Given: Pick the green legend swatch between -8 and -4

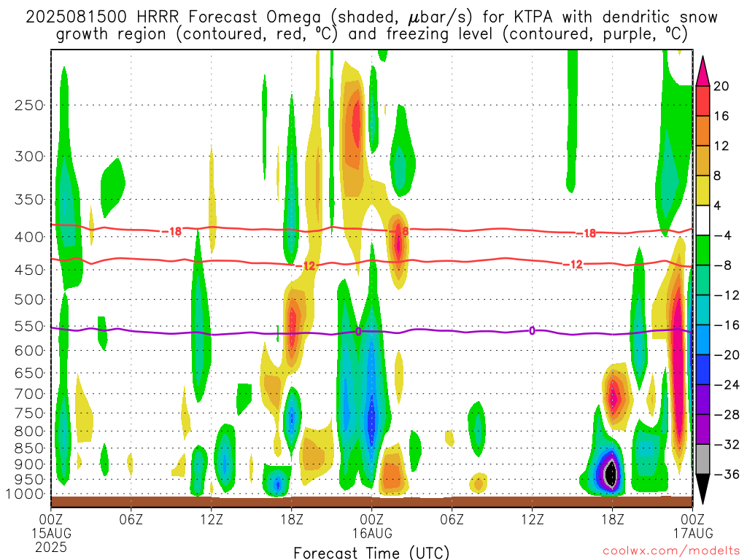Looking at the screenshot, I should coord(703,250).
